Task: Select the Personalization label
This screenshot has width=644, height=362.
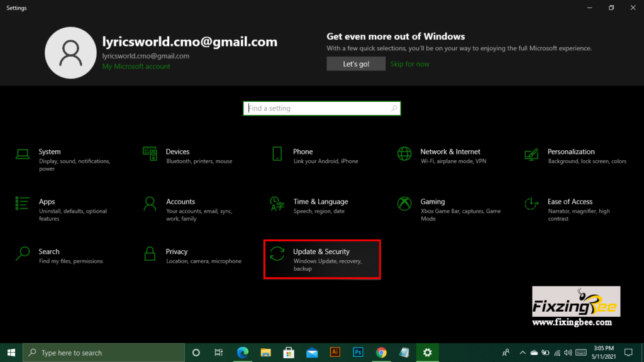Action: tap(571, 151)
